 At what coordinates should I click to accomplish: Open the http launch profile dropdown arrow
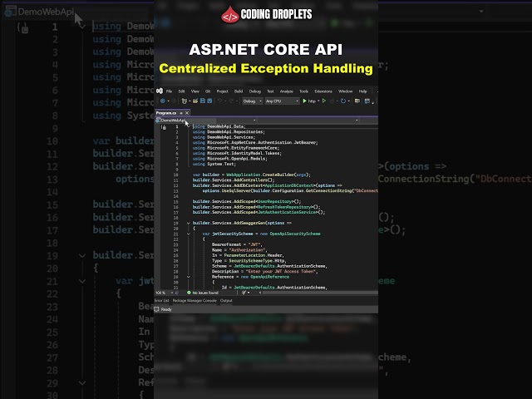click(x=318, y=101)
